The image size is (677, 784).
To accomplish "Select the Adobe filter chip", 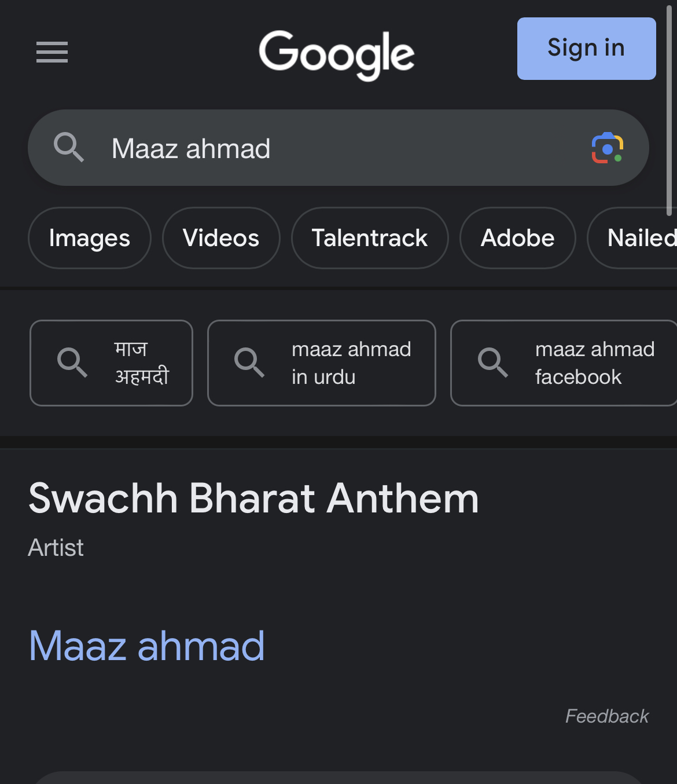I will pos(517,238).
